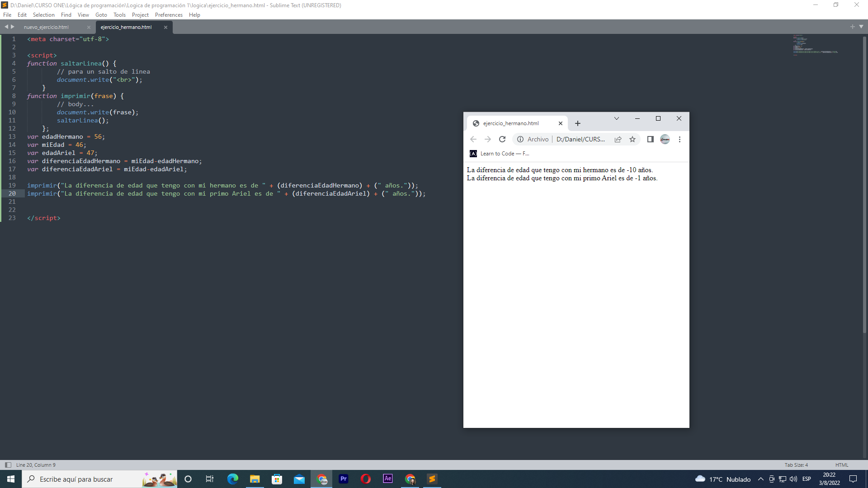The image size is (868, 488).
Task: Open the tab list dropdown arrow in Sublime
Action: (861, 27)
